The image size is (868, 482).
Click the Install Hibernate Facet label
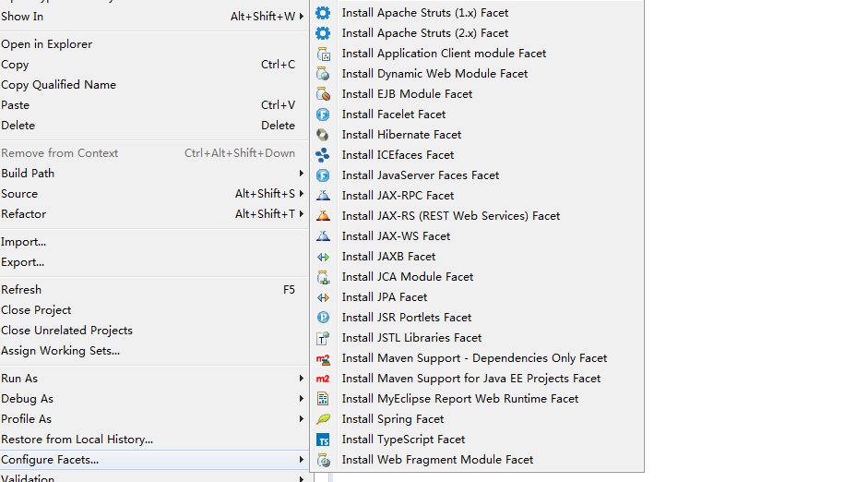(x=401, y=135)
